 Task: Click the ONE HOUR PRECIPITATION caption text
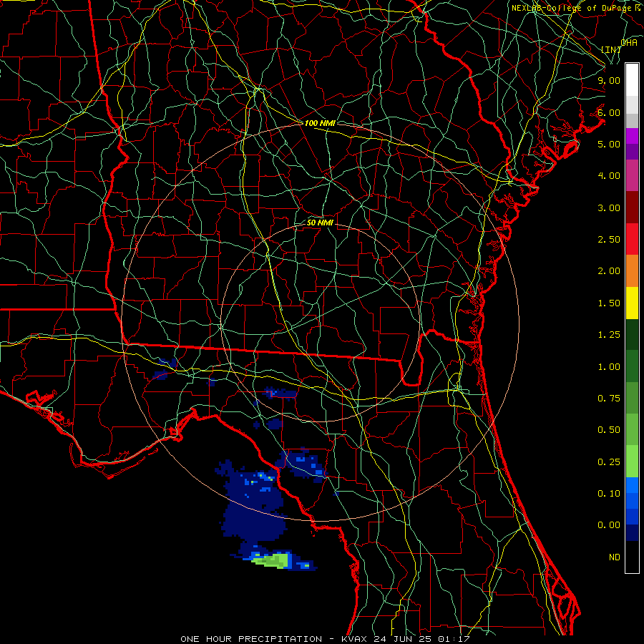(251, 639)
